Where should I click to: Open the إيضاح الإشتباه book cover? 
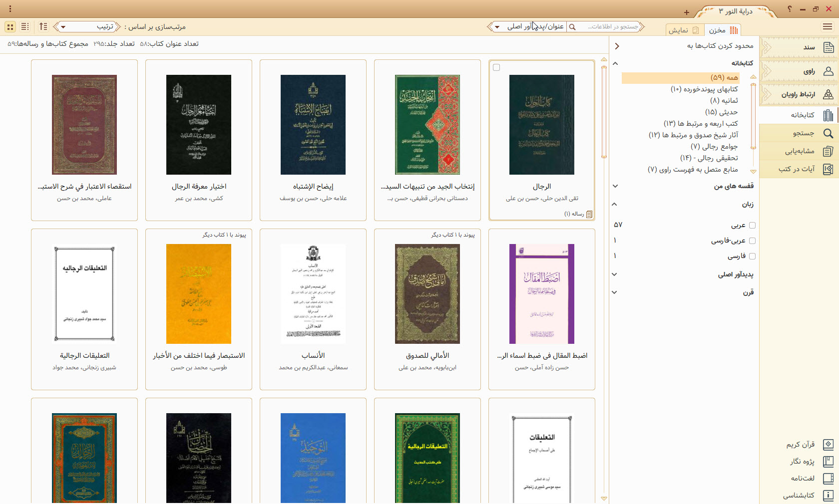coord(313,125)
